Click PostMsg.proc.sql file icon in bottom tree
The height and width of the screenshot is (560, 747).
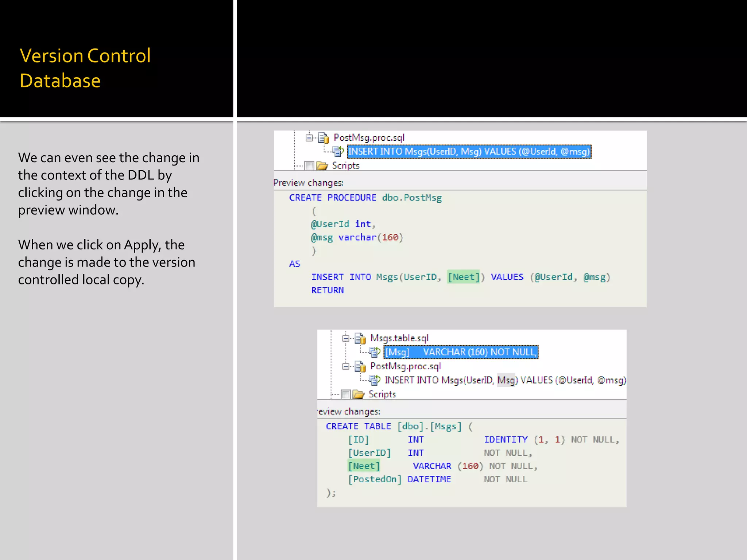(360, 366)
